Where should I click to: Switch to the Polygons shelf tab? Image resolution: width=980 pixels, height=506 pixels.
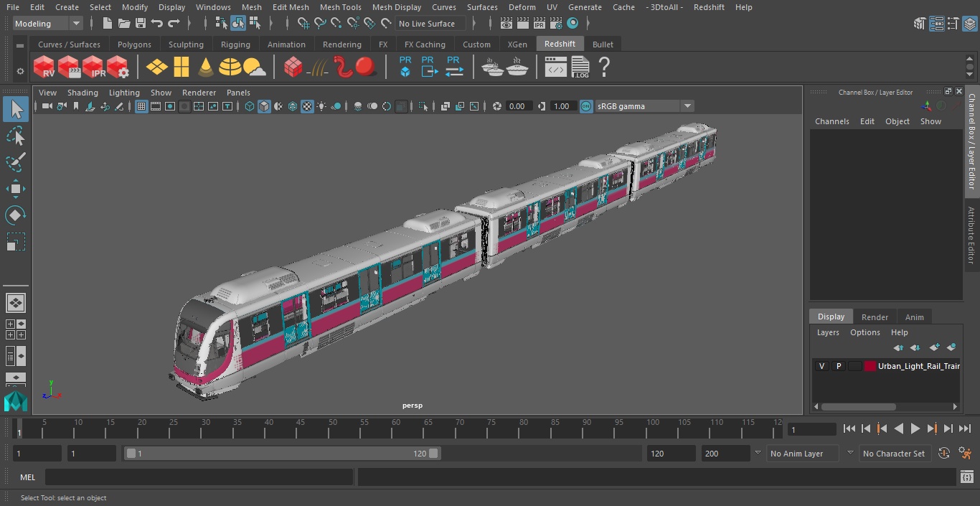(134, 44)
